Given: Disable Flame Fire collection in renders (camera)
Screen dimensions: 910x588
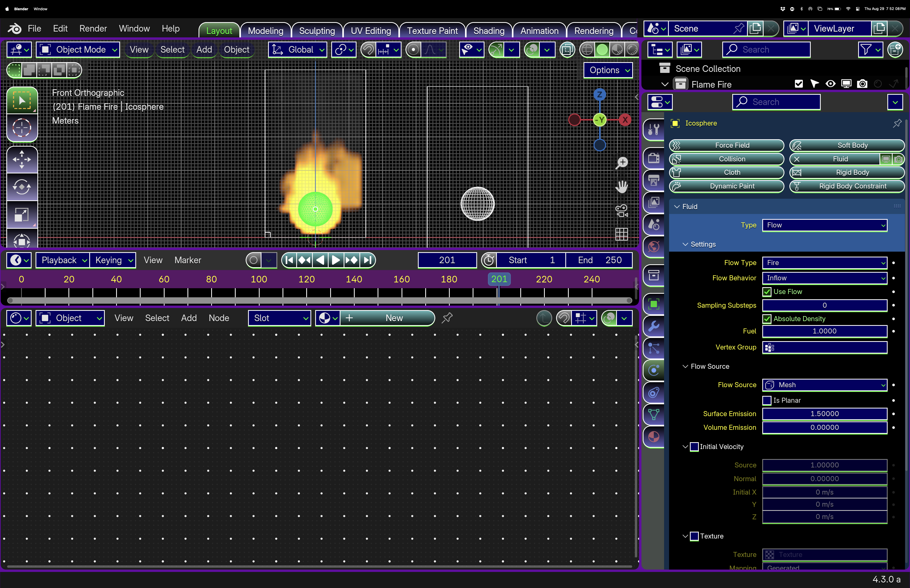Looking at the screenshot, I should click(862, 84).
